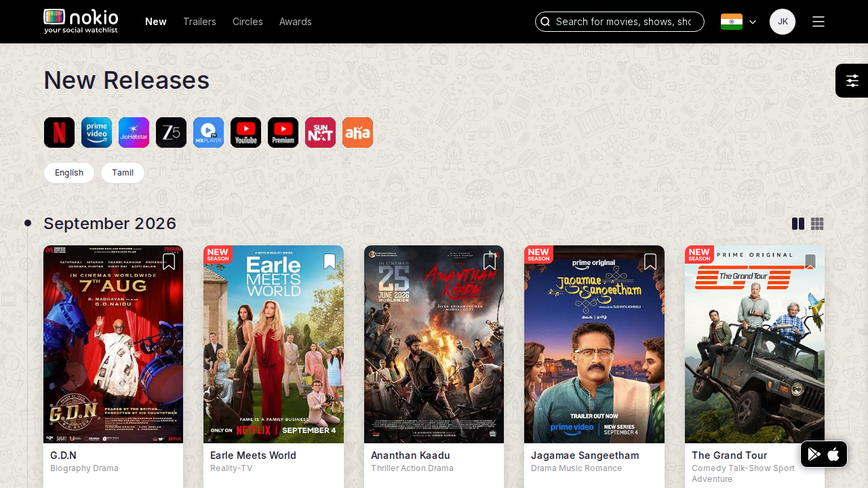Filter by JioHotstar service
The width and height of the screenshot is (868, 488).
point(134,132)
